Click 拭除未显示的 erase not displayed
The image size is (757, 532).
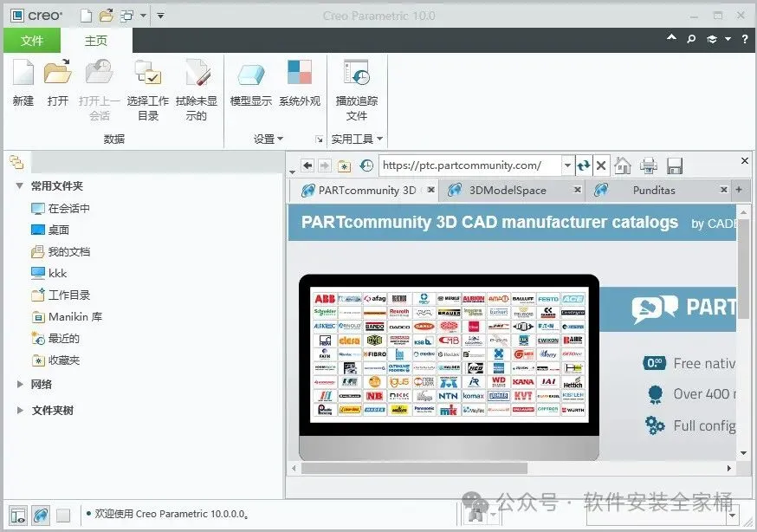tap(196, 91)
